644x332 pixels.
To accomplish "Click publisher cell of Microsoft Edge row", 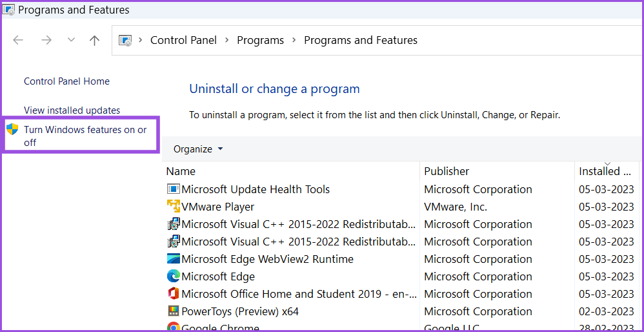I will (478, 276).
